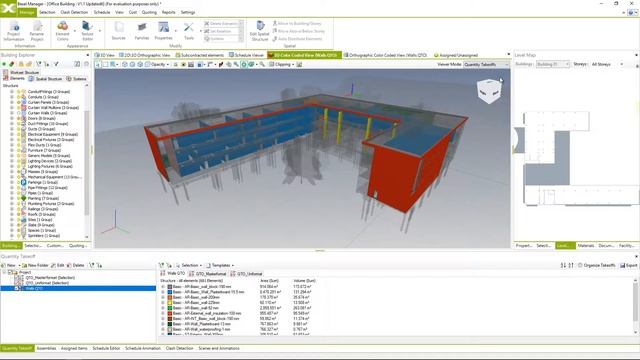Image resolution: width=640 pixels, height=360 pixels.
Task: Click the Clipping tool in viewer toolbar
Action: [x=282, y=64]
